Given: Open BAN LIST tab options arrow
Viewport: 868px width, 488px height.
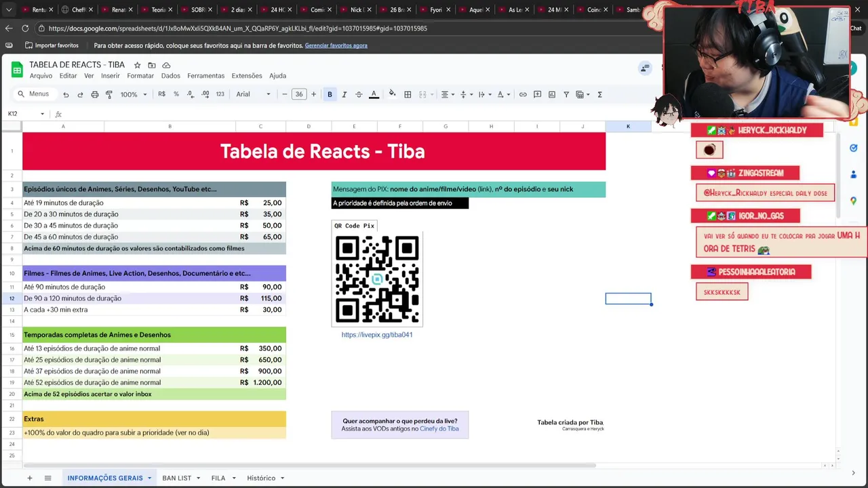Looking at the screenshot, I should [198, 479].
